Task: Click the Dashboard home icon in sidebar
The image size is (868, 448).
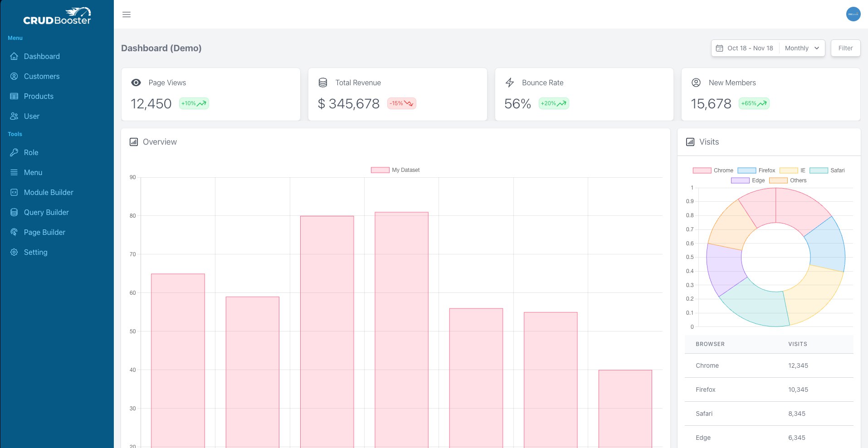Action: (x=14, y=56)
